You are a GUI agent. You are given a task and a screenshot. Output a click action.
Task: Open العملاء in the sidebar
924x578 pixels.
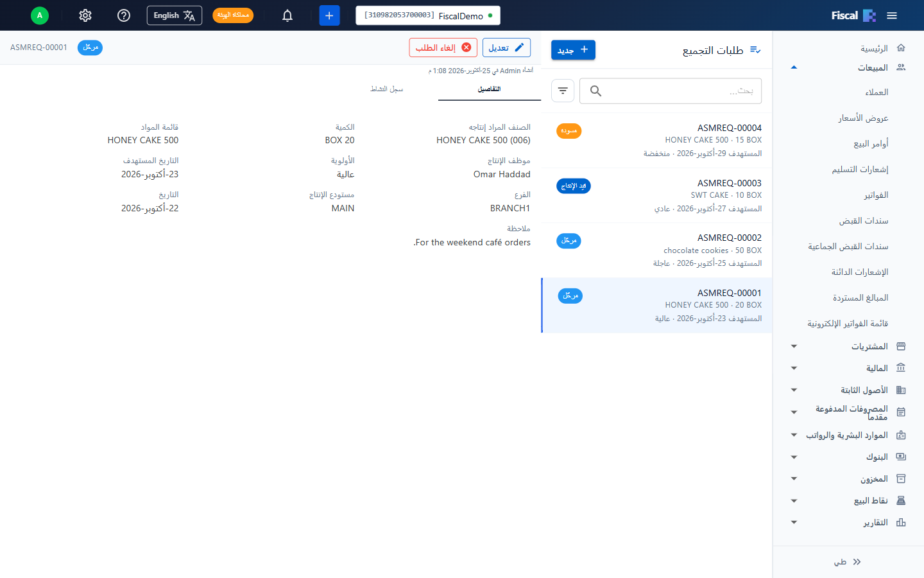click(x=877, y=92)
